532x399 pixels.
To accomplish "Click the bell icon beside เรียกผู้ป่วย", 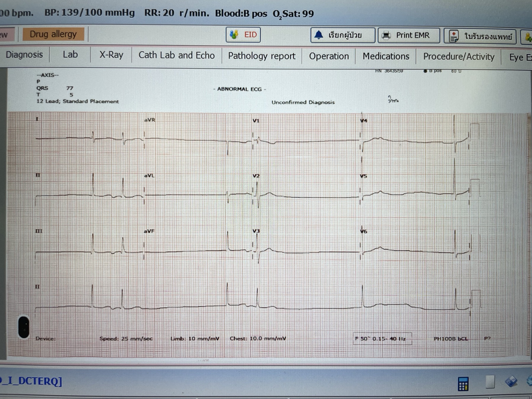I will [319, 35].
